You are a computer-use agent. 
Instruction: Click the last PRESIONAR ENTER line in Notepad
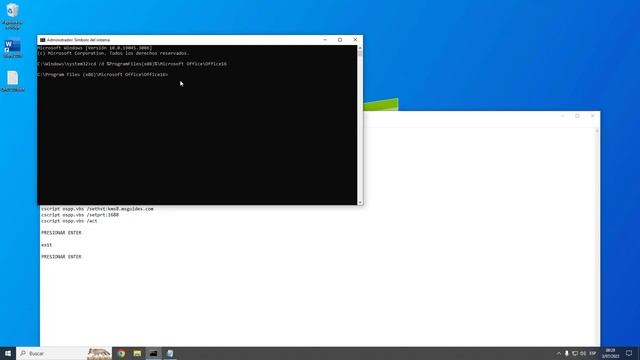point(61,257)
